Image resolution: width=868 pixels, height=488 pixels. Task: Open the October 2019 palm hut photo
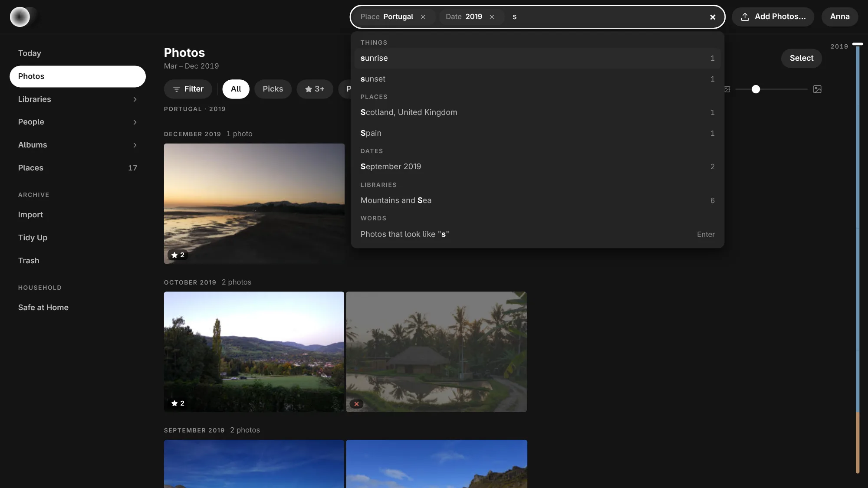(436, 352)
